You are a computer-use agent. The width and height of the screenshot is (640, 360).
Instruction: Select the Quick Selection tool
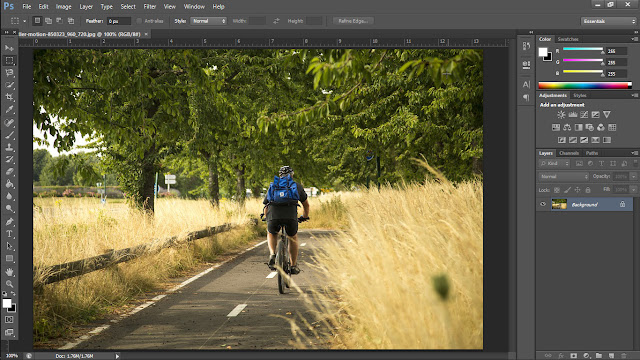click(x=9, y=85)
